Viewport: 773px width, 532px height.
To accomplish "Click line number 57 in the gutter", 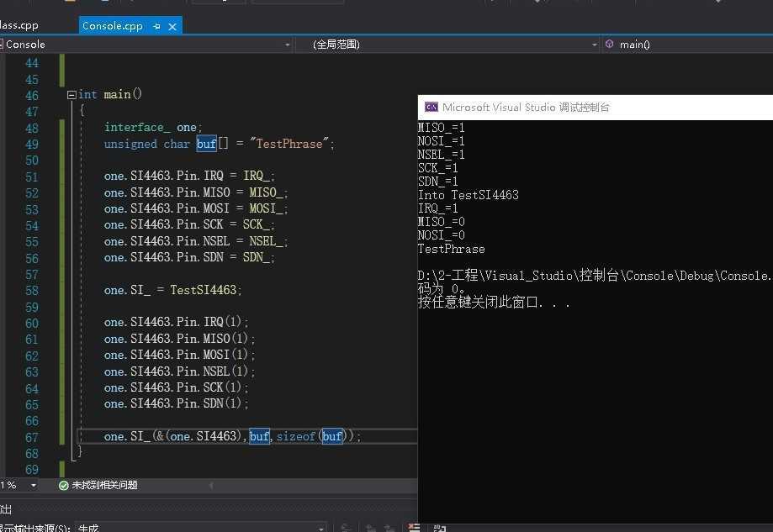I will click(x=32, y=275).
